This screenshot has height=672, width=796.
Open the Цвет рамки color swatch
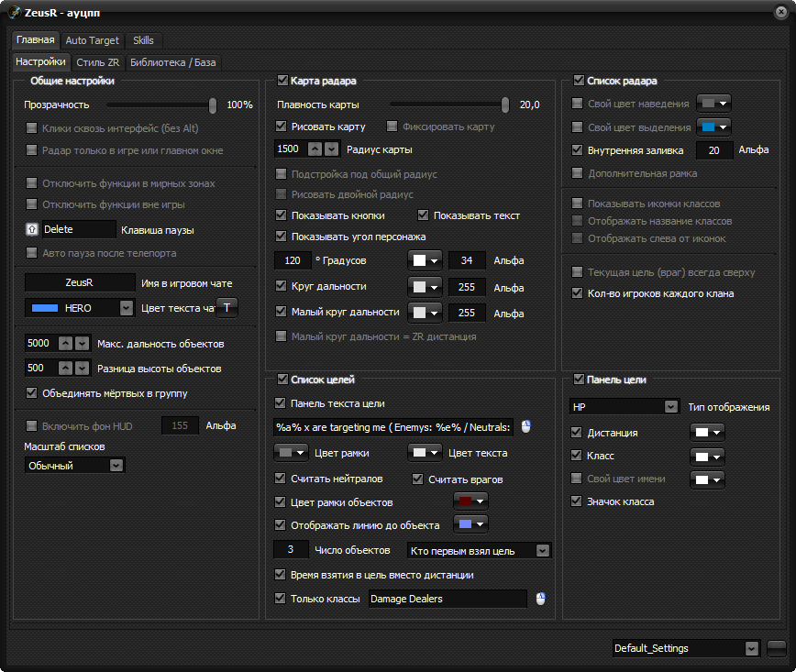pos(291,452)
